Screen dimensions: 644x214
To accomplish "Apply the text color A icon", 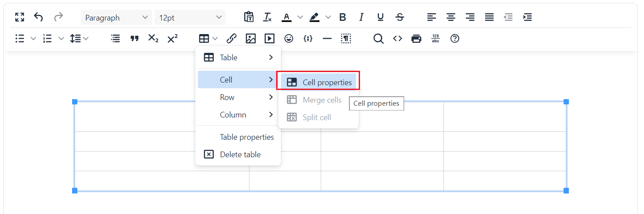I will click(x=286, y=17).
